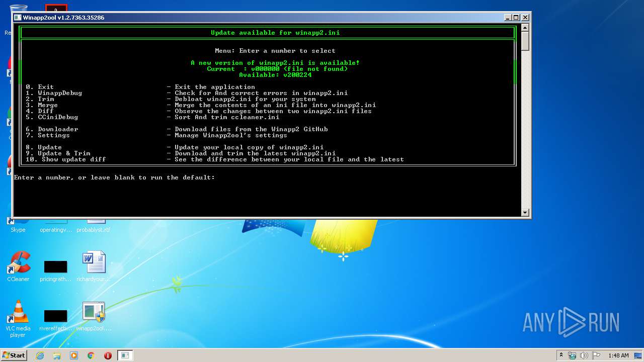The image size is (644, 362).
Task: Minimize the Winapp2ool console window
Action: [508, 18]
